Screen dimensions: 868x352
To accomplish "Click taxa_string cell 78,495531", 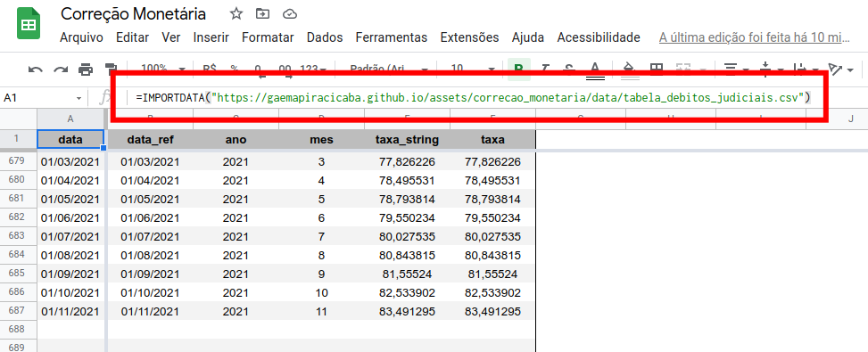I will pyautogui.click(x=407, y=181).
